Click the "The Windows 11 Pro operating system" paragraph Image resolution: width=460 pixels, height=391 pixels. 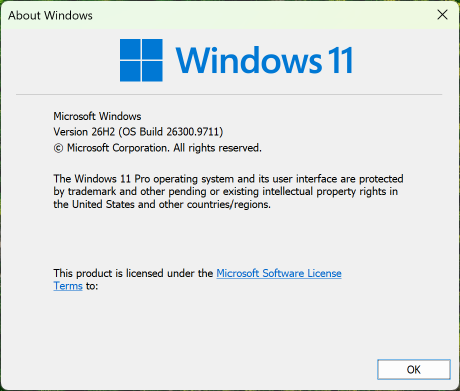tap(228, 191)
